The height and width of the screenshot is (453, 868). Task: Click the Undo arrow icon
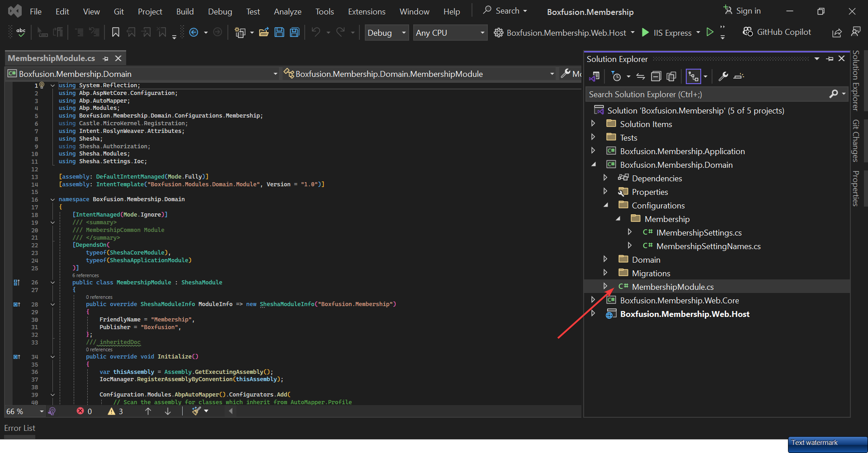pos(316,32)
